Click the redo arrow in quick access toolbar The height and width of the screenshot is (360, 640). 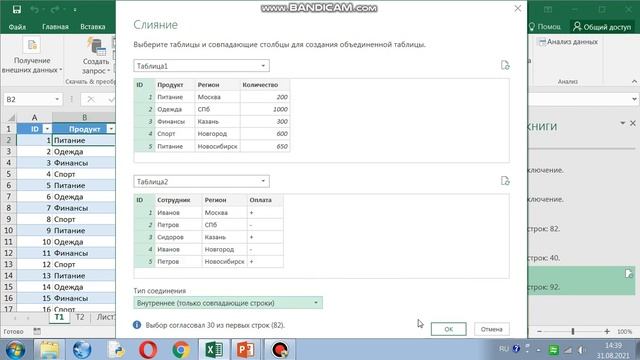[x=55, y=9]
